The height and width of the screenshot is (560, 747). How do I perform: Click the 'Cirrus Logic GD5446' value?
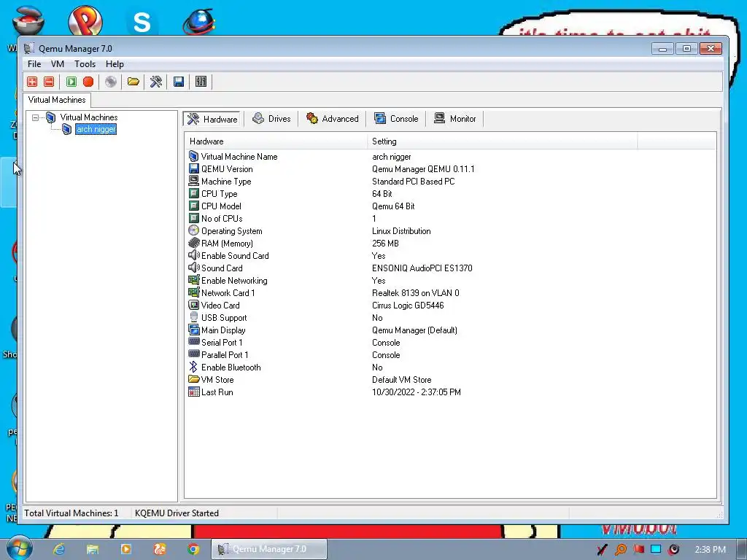coord(407,306)
